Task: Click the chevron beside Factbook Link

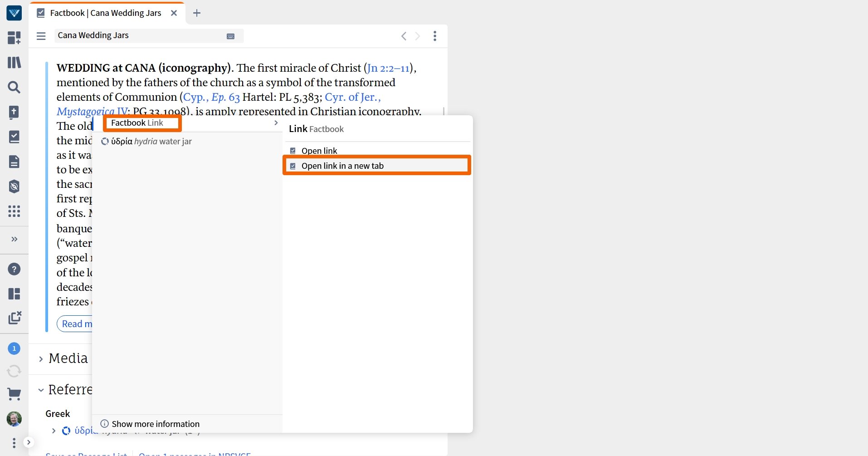Action: (276, 123)
